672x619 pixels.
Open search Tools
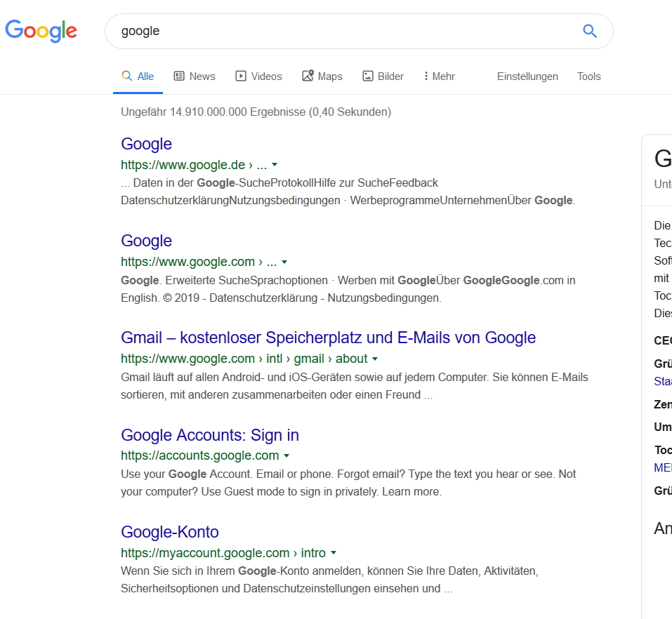(589, 76)
